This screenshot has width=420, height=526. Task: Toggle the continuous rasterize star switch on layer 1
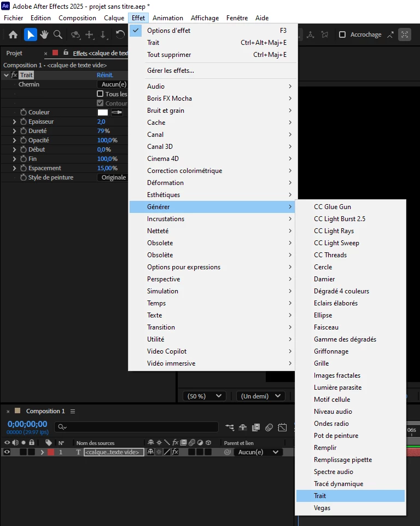pos(159,452)
